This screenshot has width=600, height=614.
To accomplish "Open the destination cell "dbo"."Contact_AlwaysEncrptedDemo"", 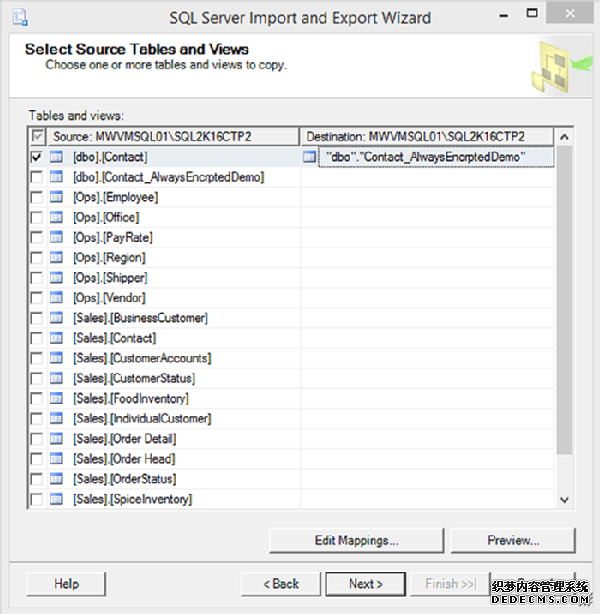I will (436, 157).
